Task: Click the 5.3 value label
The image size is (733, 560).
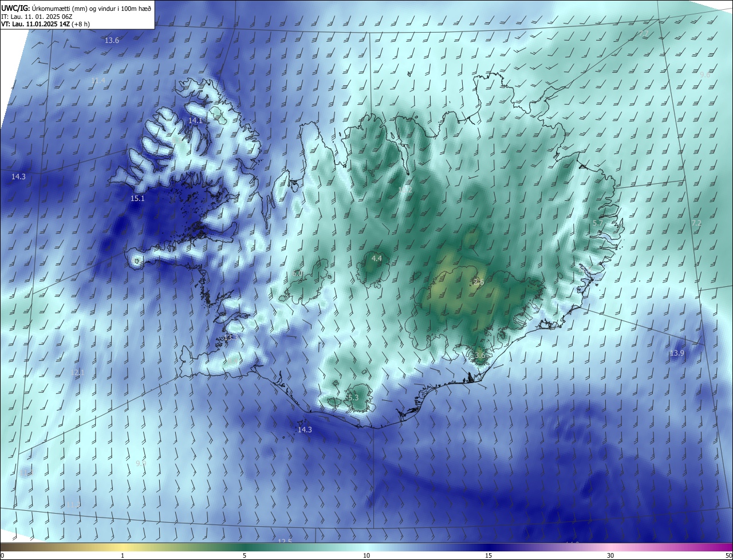Action: (x=352, y=398)
